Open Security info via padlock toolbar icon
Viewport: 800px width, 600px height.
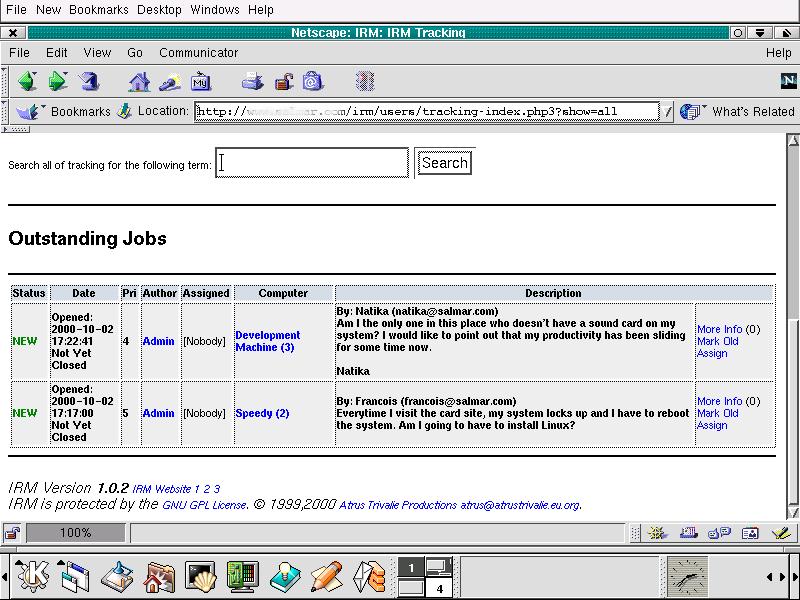point(284,81)
